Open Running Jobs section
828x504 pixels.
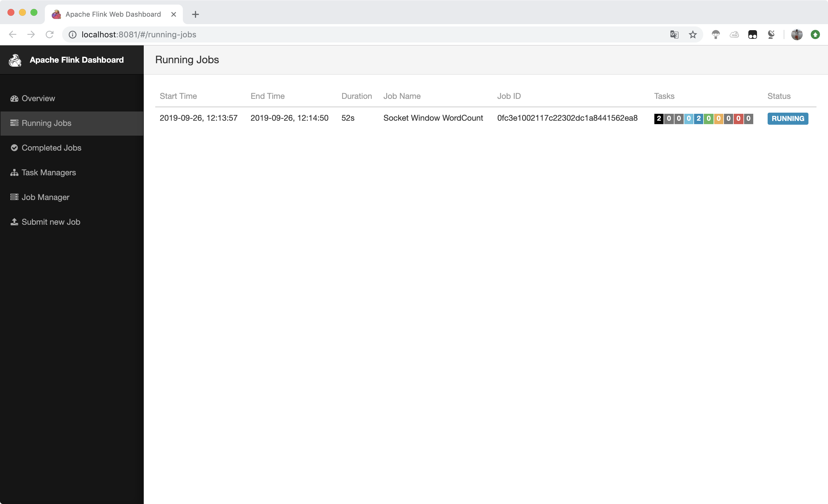tap(46, 123)
